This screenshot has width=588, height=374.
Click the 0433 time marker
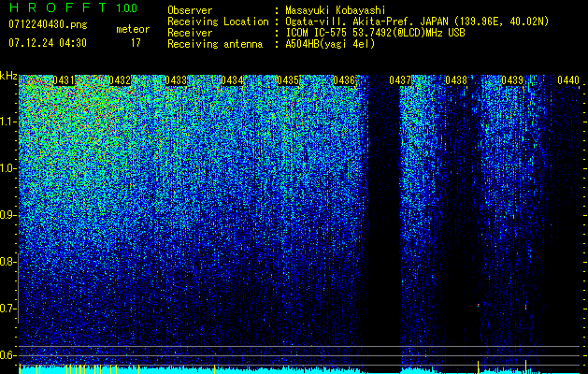[176, 80]
